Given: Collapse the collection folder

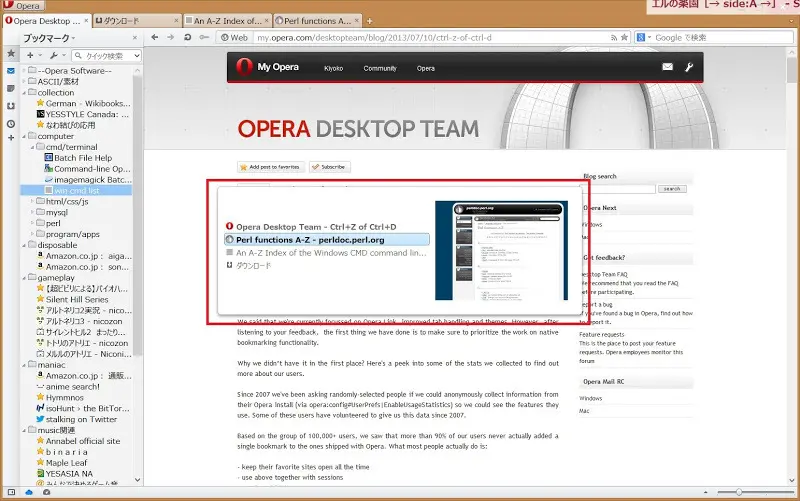Looking at the screenshot, I should (24, 92).
